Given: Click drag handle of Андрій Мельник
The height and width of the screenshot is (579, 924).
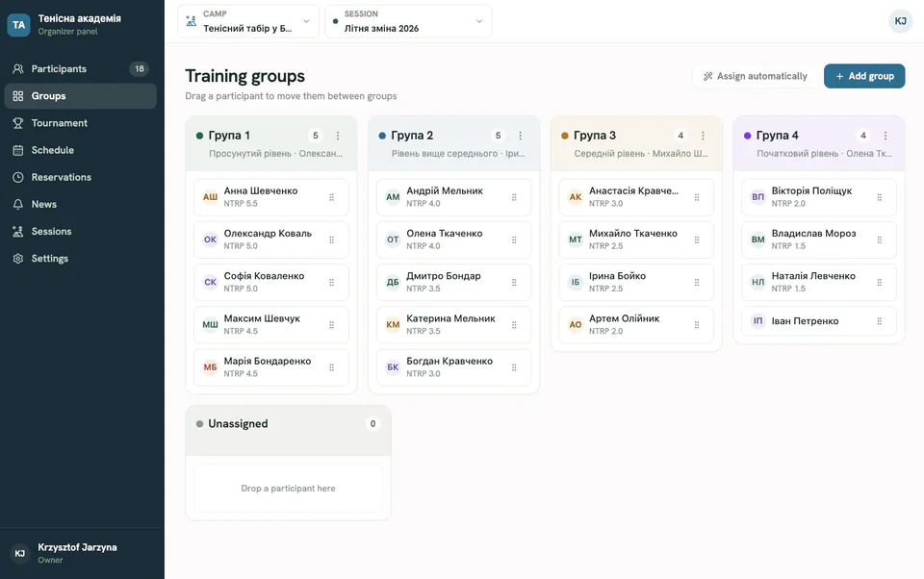Looking at the screenshot, I should pos(514,197).
